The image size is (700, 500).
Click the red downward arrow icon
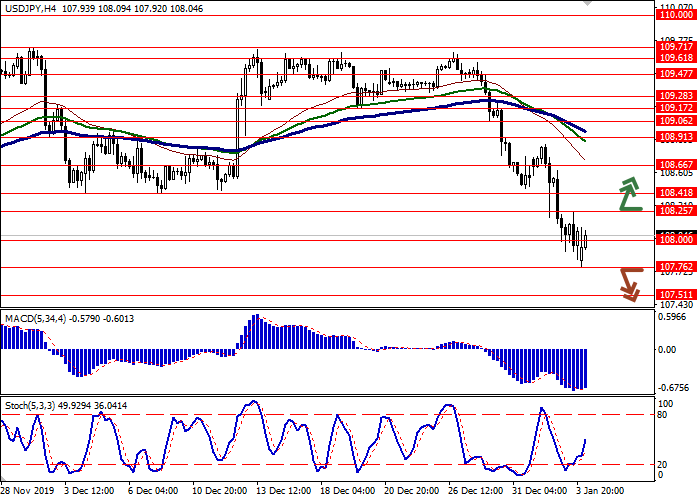629,283
